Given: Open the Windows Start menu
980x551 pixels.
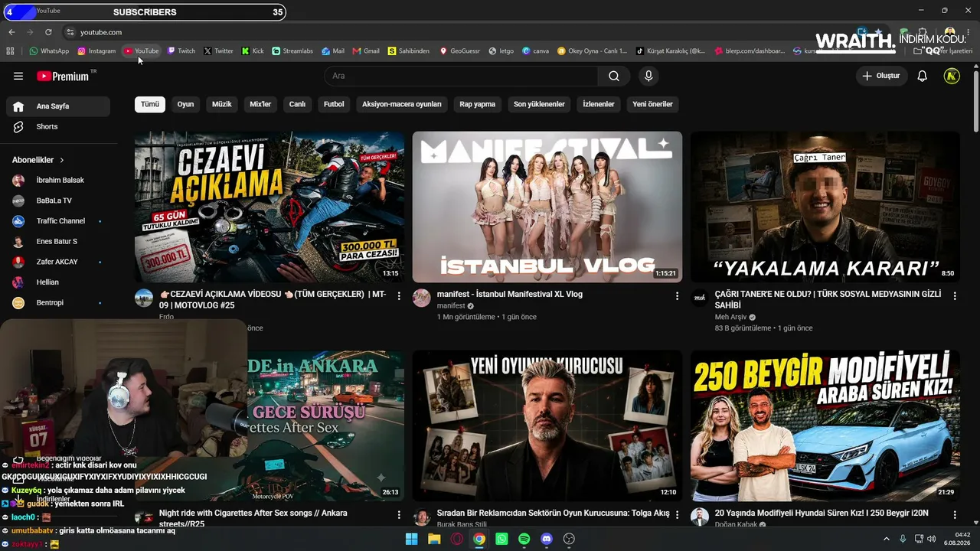Looking at the screenshot, I should (x=411, y=539).
